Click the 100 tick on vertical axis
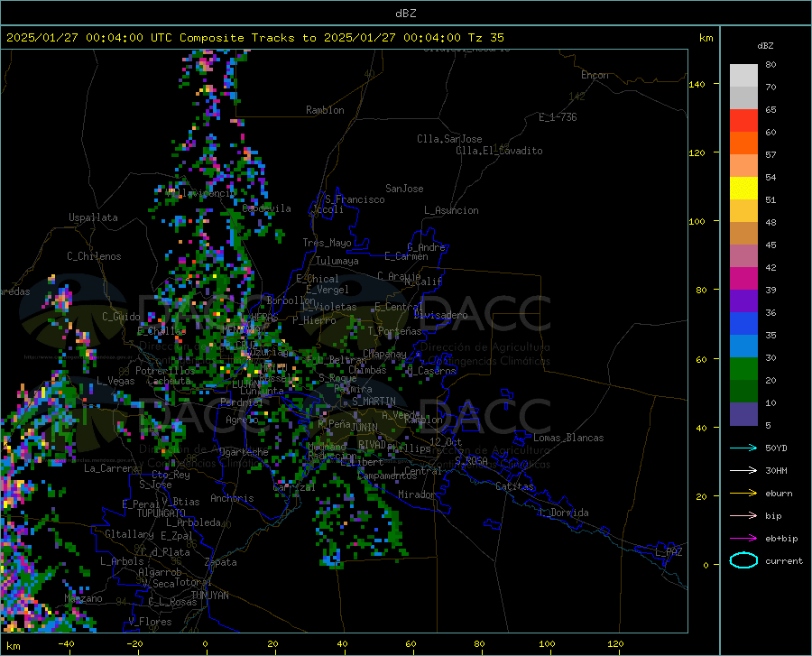Viewport: 812px width, 656px height. point(697,221)
